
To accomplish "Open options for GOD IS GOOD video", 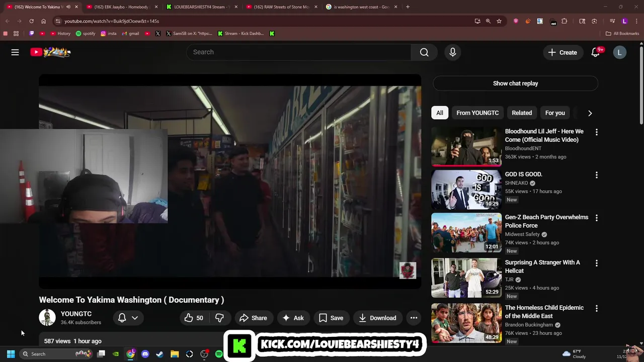I will 596,175.
